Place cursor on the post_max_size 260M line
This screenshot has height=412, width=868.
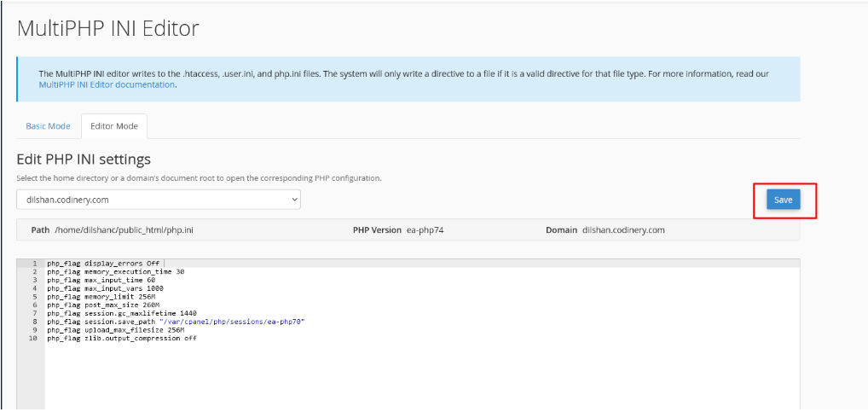coord(103,305)
